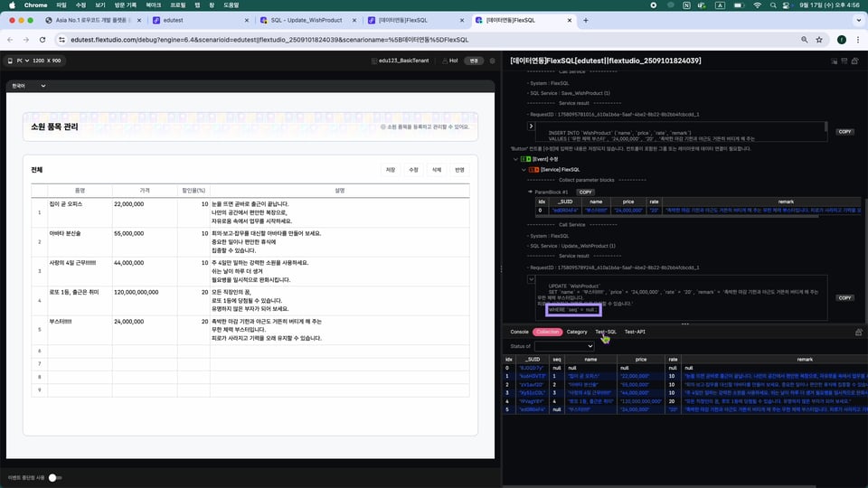Image resolution: width=868 pixels, height=488 pixels.
Task: Click the settings gear beside the 변경 button
Action: (x=492, y=61)
